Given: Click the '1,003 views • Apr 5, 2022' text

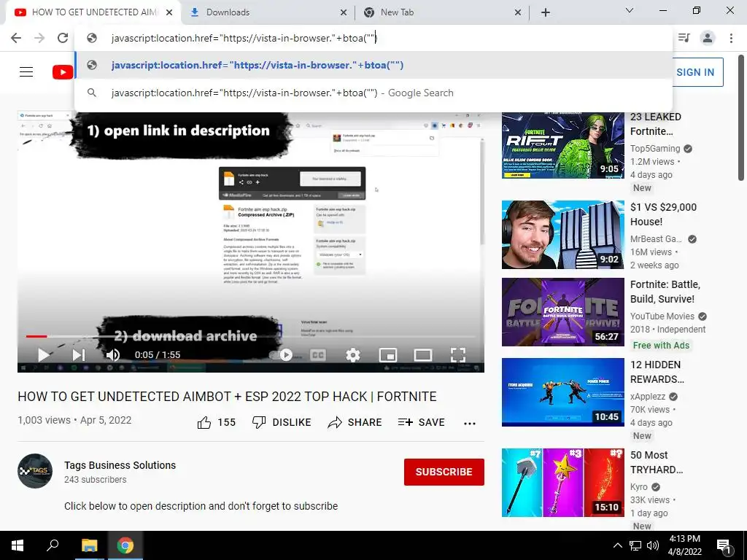Looking at the screenshot, I should 74,421.
